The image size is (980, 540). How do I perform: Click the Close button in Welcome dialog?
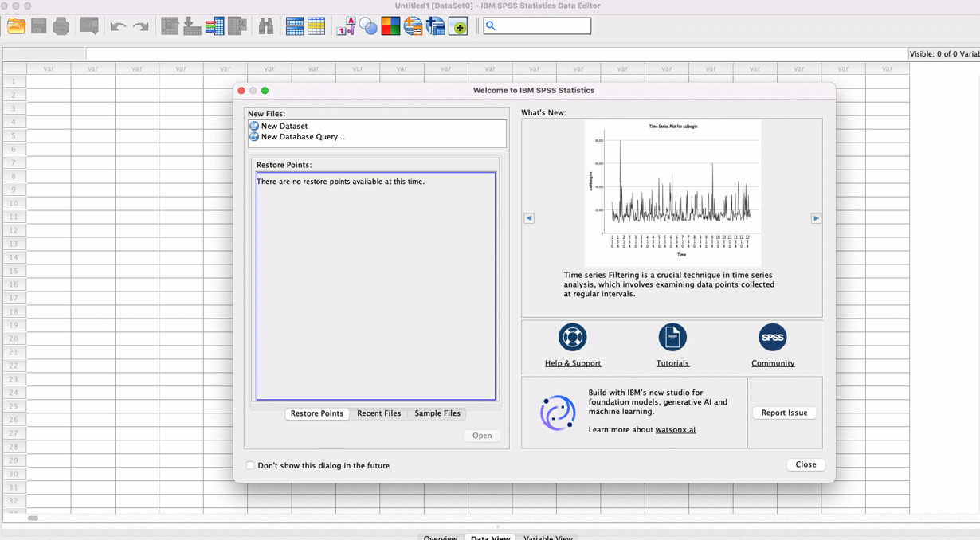806,464
